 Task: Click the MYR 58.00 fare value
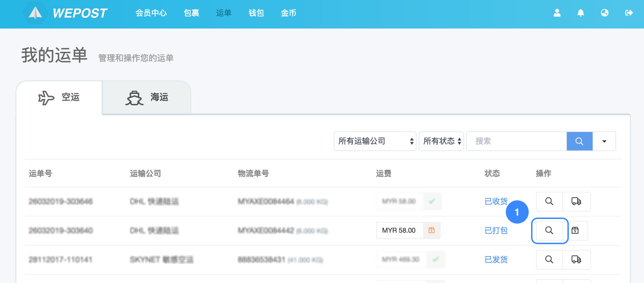click(x=399, y=230)
